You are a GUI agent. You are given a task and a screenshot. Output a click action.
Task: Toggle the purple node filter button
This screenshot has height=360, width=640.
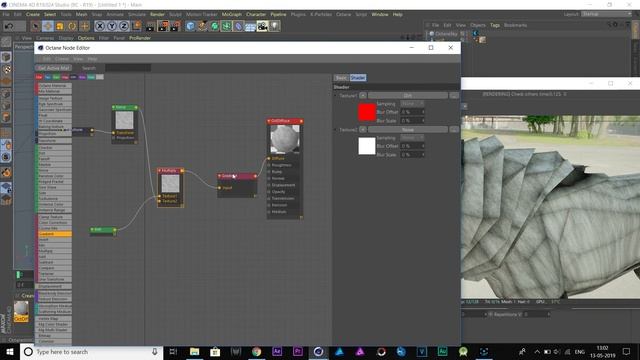tap(82, 77)
